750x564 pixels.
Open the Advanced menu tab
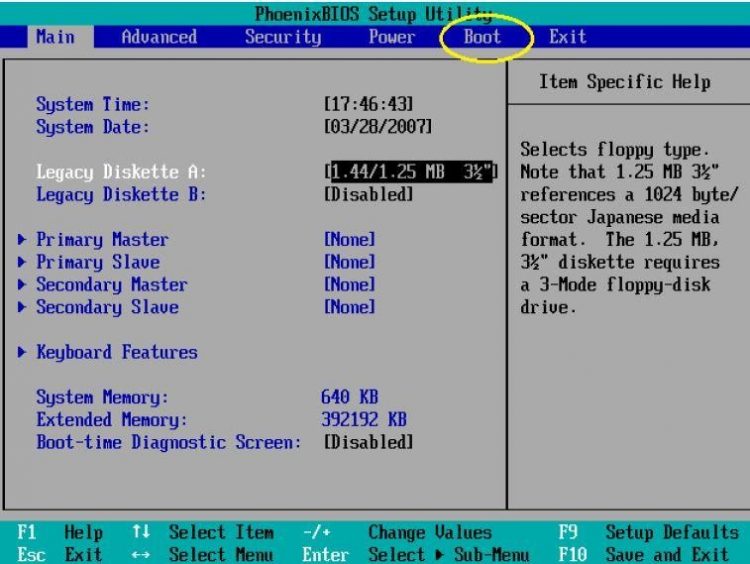click(159, 37)
